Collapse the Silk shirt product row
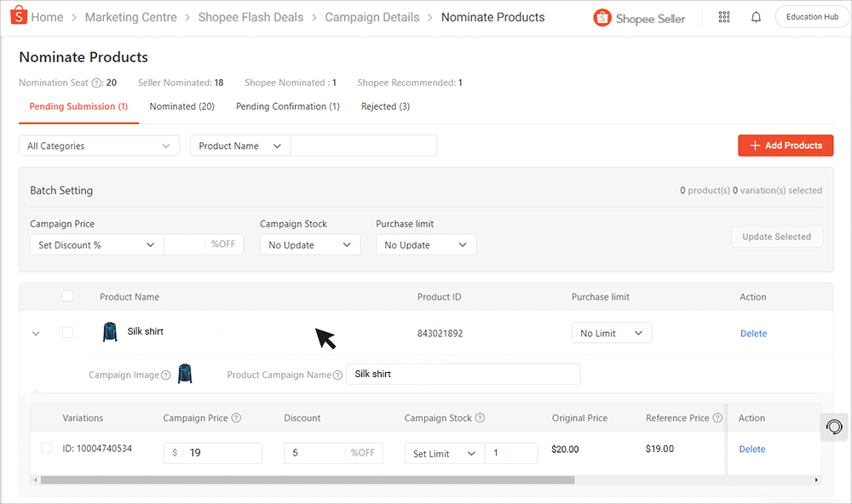This screenshot has height=504, width=852. [x=36, y=333]
